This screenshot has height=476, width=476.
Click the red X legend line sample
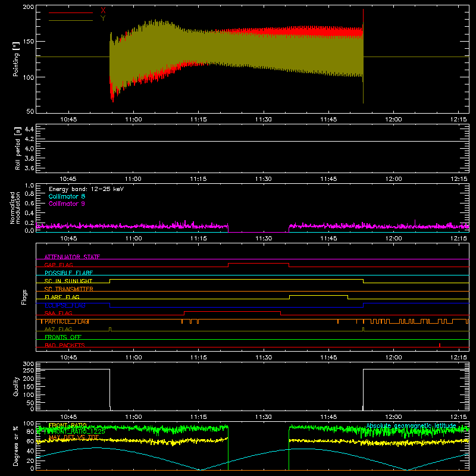tap(71, 12)
